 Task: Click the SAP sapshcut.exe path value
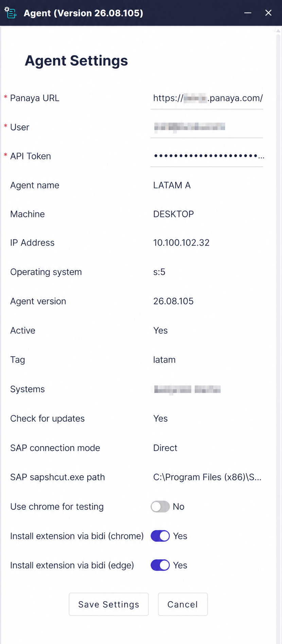coord(207,477)
